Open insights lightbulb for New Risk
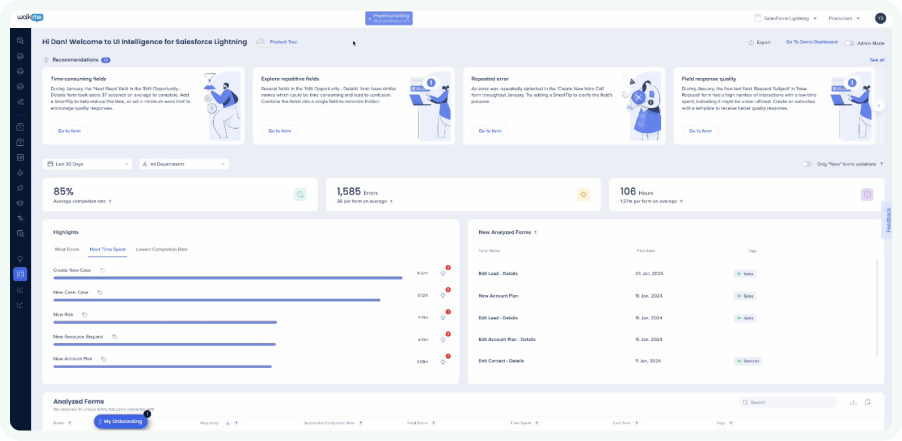This screenshot has width=902, height=441. point(443,317)
